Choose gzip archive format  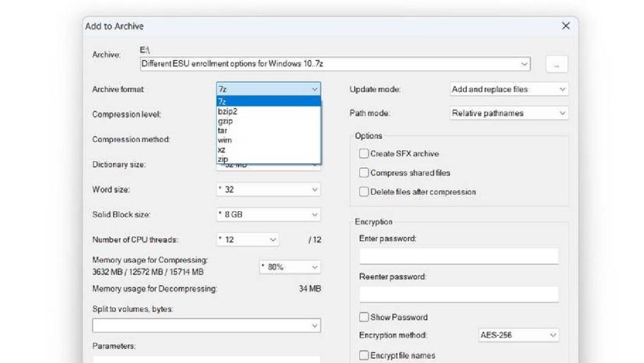click(x=269, y=121)
